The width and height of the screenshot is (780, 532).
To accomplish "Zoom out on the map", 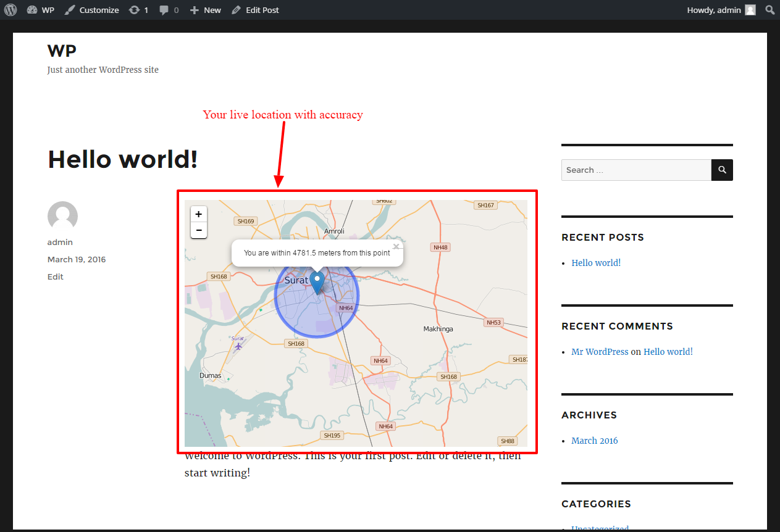I will (x=198, y=230).
